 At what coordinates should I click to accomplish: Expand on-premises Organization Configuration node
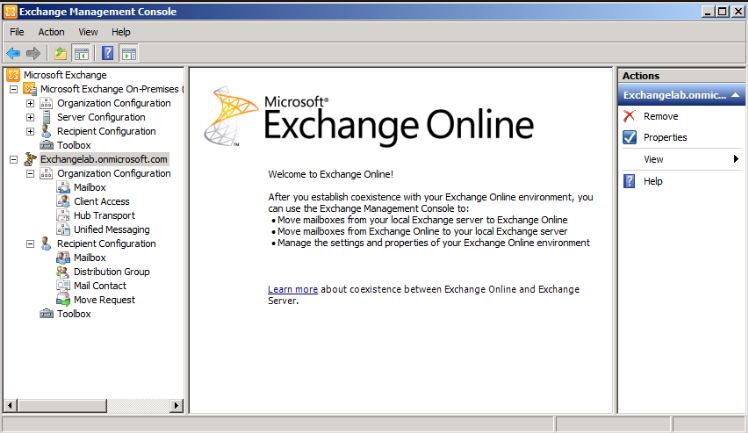tap(30, 103)
